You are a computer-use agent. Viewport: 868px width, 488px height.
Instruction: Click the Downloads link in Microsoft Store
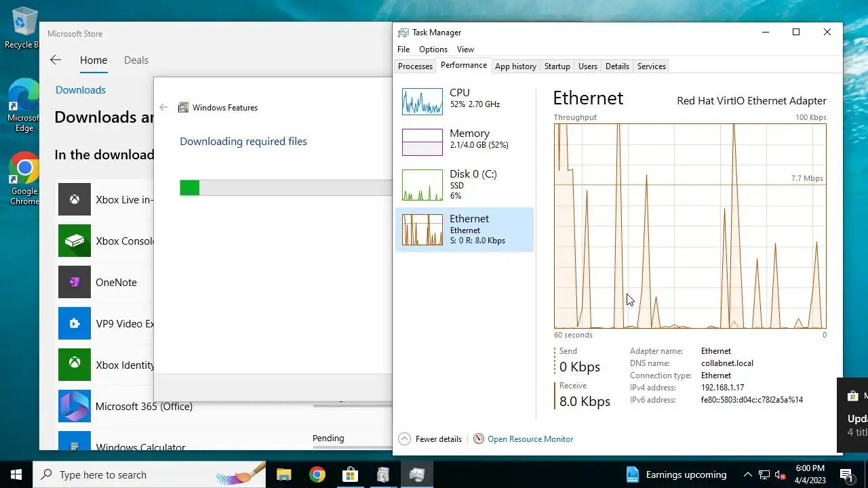click(x=81, y=90)
